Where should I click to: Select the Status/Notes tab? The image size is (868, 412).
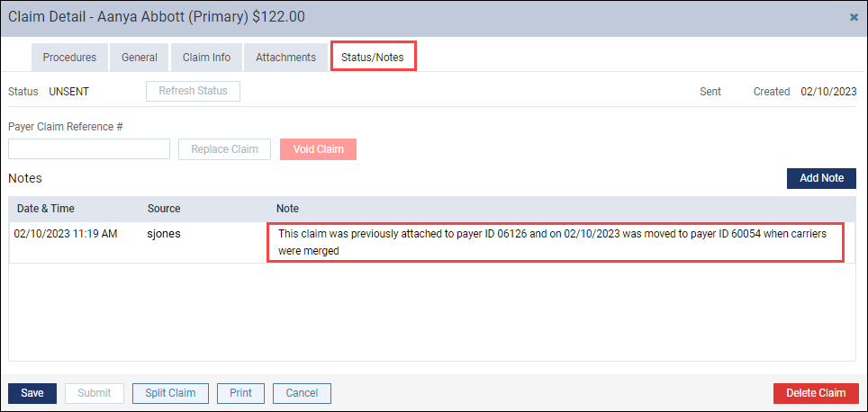(373, 57)
